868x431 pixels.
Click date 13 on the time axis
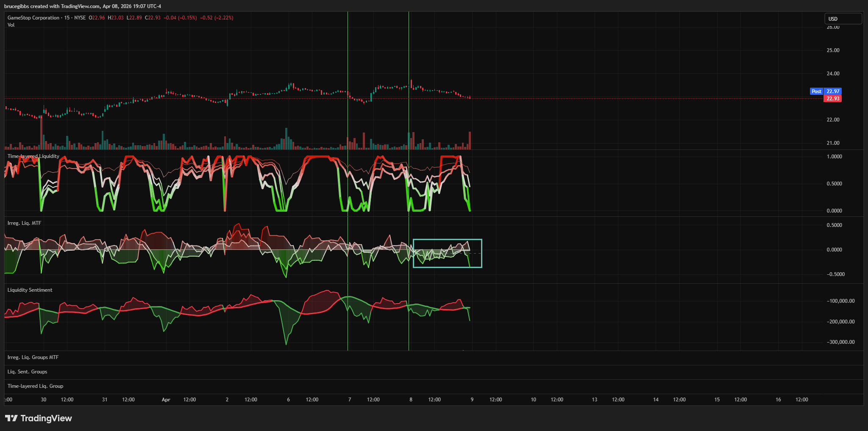594,400
